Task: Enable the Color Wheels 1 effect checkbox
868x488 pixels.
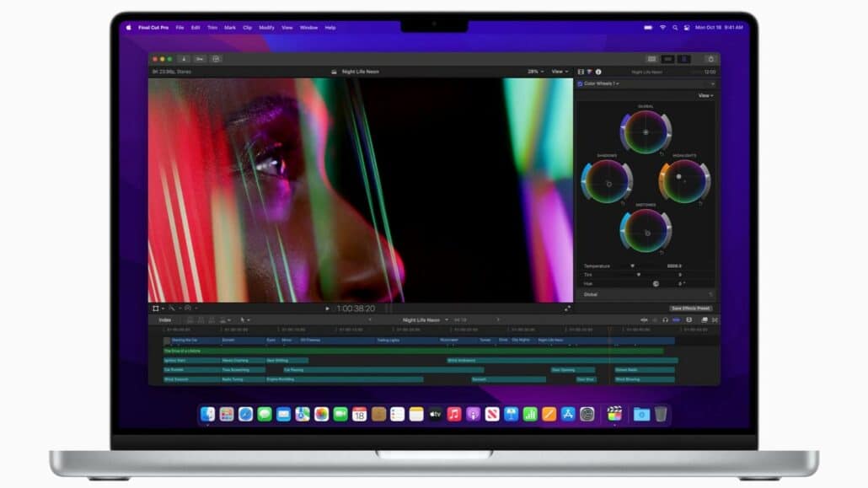Action: click(x=580, y=83)
